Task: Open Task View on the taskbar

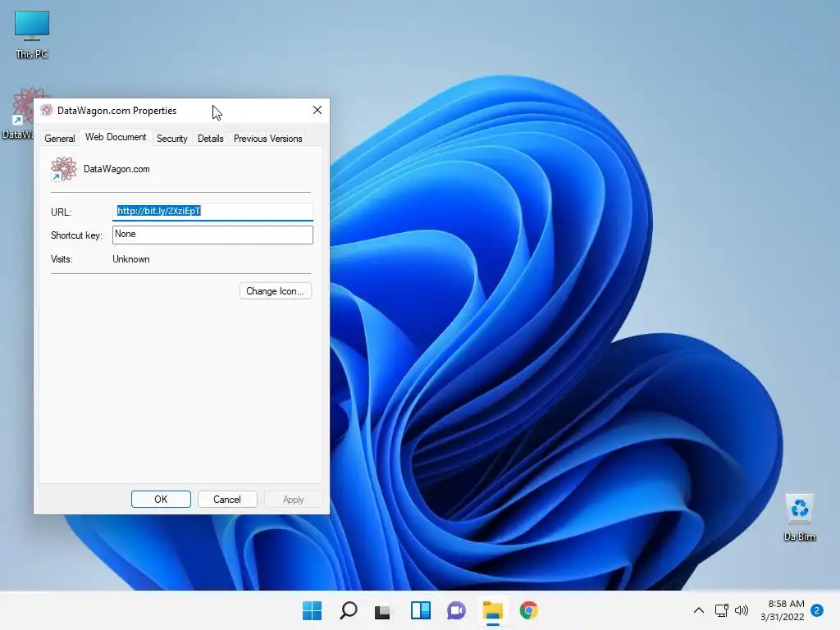Action: click(x=382, y=610)
